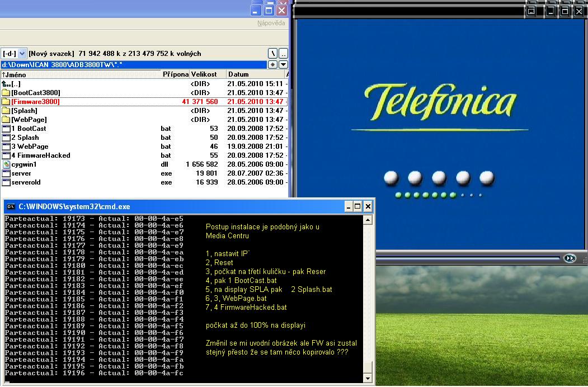The image size is (588, 387).
Task: Click the note line '4, pak 1 BootCast.bat'
Action: [x=241, y=281]
